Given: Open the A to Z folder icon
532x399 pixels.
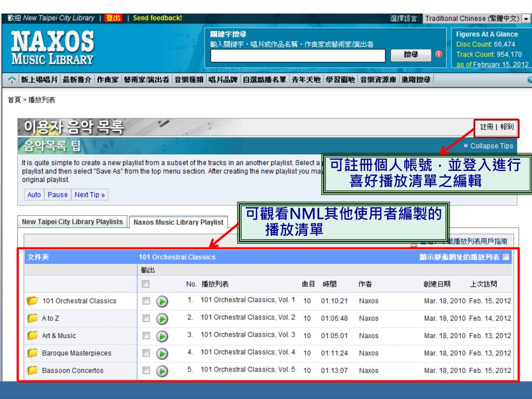Looking at the screenshot, I should point(33,318).
